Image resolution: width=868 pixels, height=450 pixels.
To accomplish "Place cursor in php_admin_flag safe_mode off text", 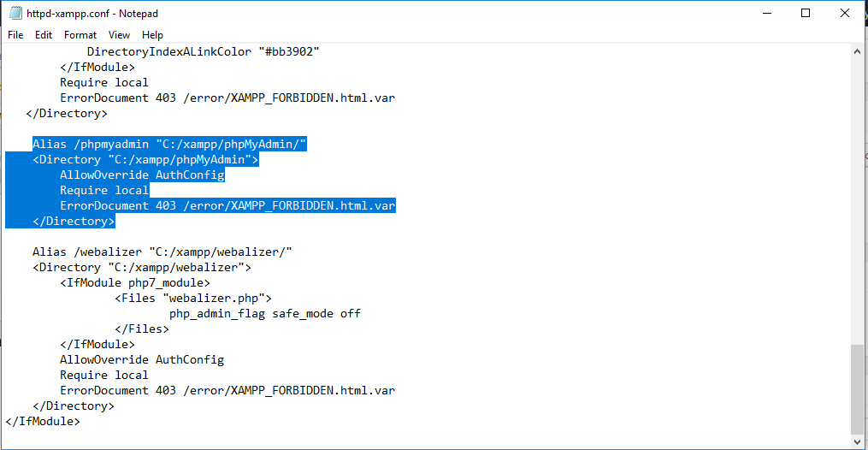I will [264, 314].
